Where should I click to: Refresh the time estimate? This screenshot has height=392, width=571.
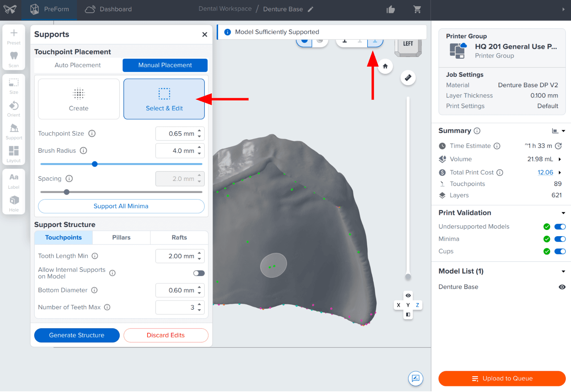click(559, 146)
